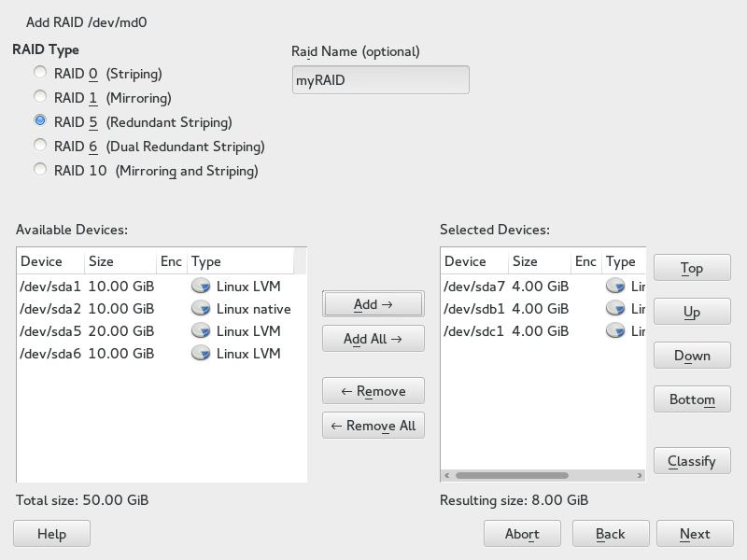747x560 pixels.
Task: Click the disk icon in /dev/sda6 row
Action: click(200, 353)
